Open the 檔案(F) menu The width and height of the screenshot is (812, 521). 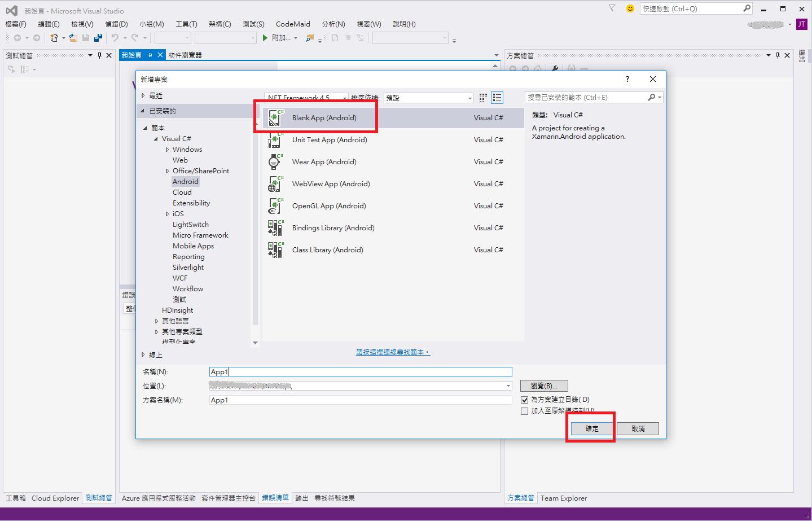click(x=16, y=24)
